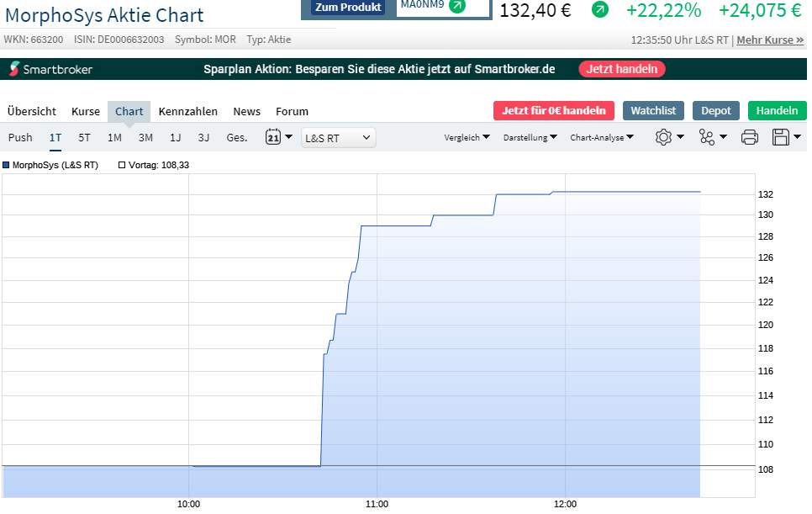The image size is (812, 514).
Task: Select the 1J time range
Action: [x=176, y=137]
